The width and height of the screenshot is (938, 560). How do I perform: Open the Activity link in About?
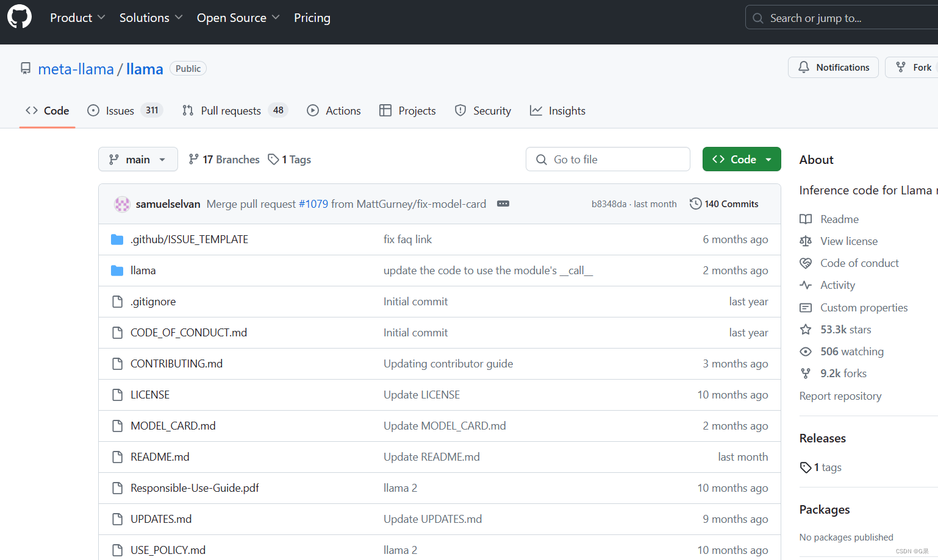(x=827, y=285)
